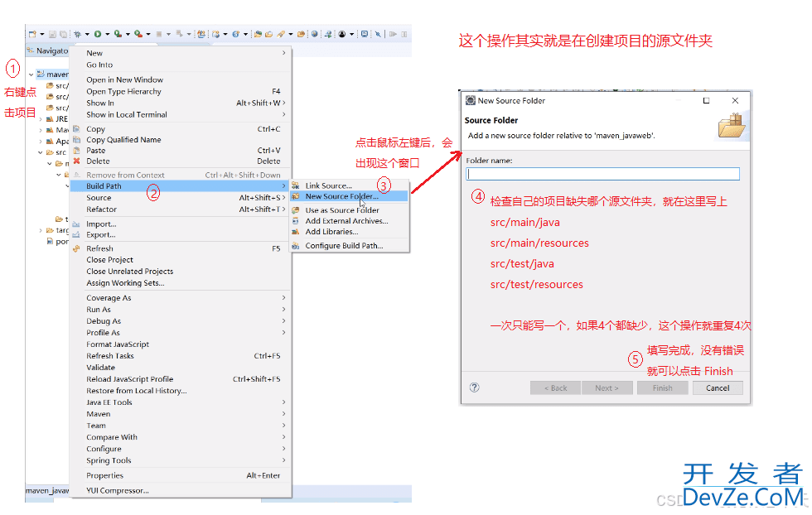Open the Refactor submenu
812x515 pixels.
tap(181, 209)
